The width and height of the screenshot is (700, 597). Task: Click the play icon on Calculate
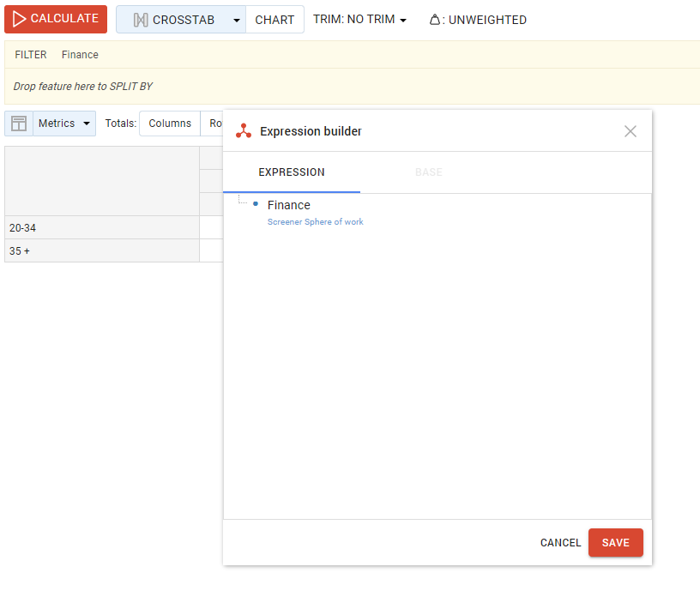(19, 19)
